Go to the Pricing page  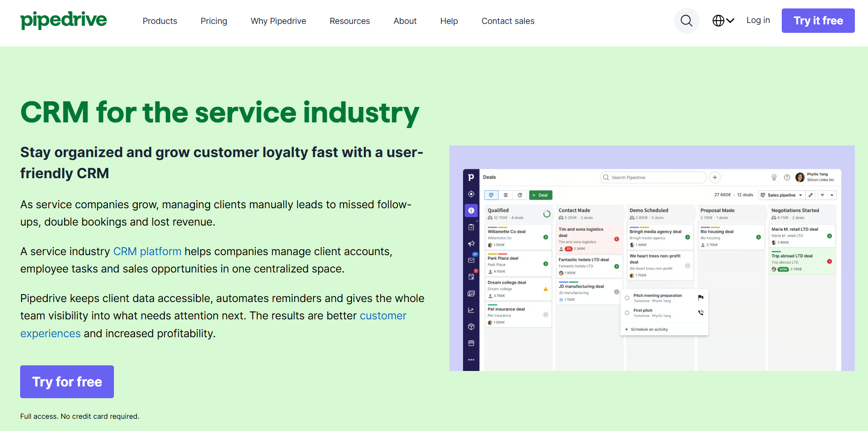tap(214, 21)
